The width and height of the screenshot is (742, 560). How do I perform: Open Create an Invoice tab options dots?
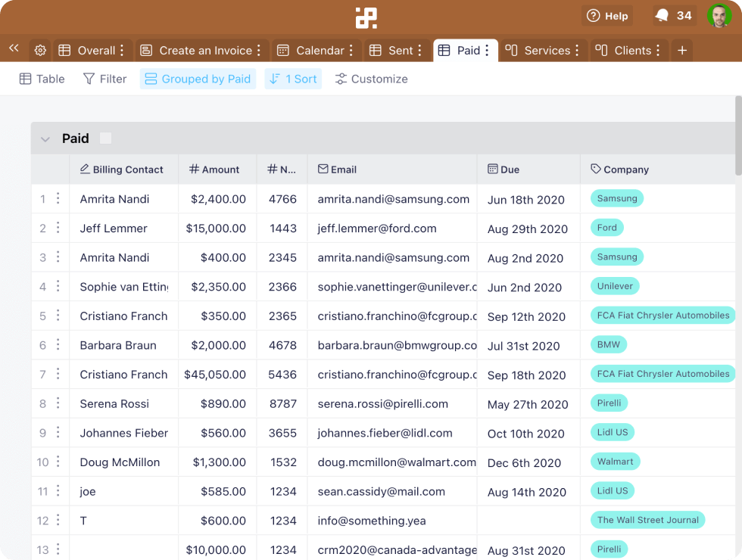click(259, 50)
